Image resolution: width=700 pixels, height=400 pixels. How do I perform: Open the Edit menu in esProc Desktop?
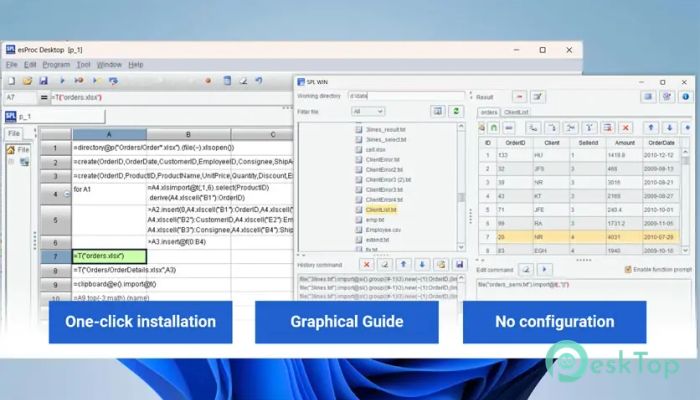tap(30, 65)
